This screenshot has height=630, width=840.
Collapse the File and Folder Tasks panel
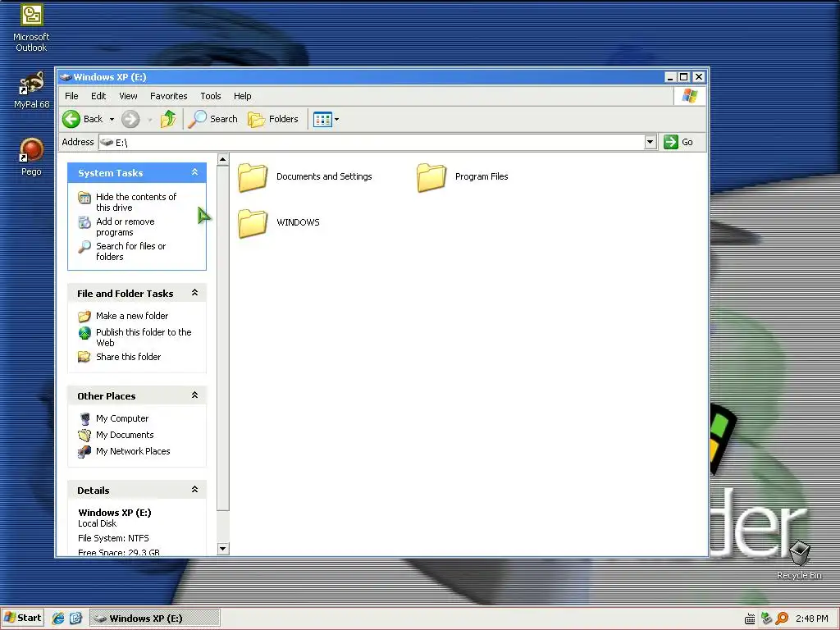194,293
